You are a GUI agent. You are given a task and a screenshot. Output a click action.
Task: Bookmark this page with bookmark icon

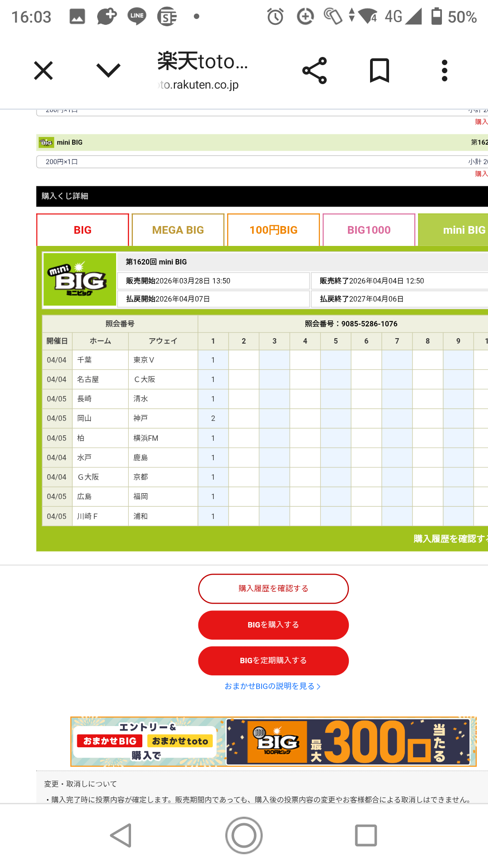(x=380, y=71)
